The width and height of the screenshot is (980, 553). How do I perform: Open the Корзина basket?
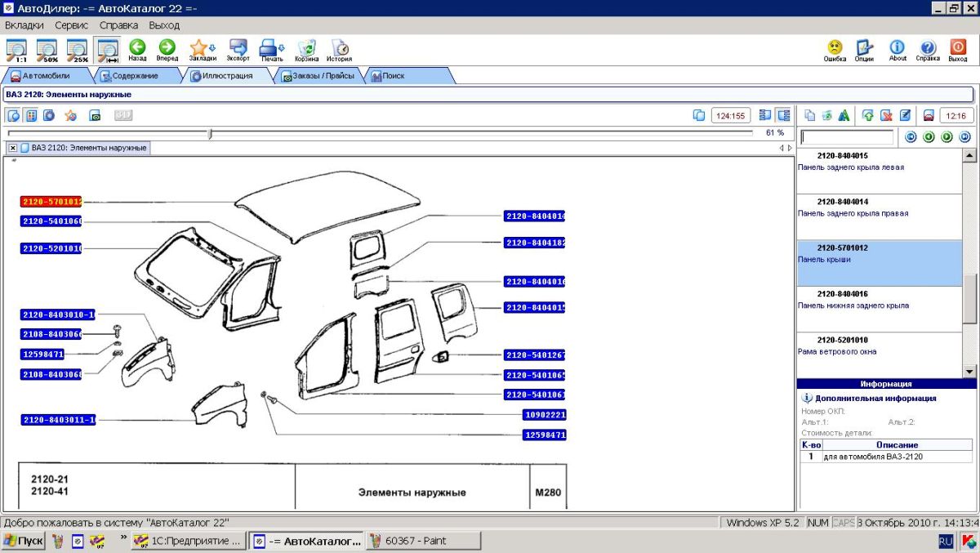coord(307,51)
